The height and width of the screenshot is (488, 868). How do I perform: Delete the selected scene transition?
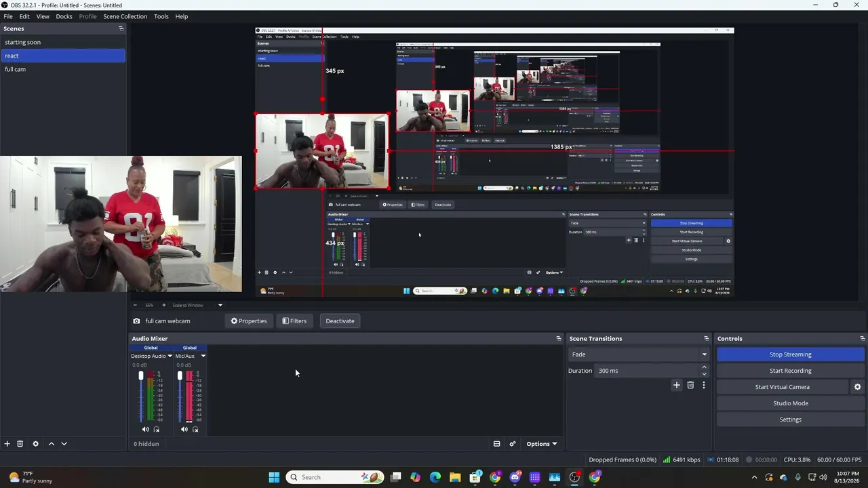point(690,385)
